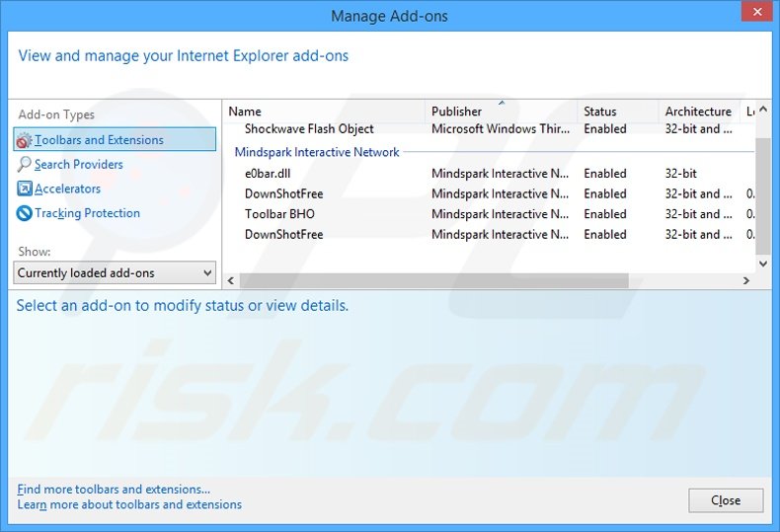Click Microsoft Windows Third publisher cell
The height and width of the screenshot is (532, 780).
[x=501, y=128]
